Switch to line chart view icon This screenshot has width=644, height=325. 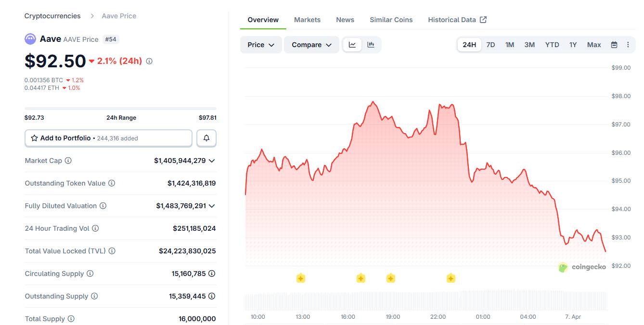pyautogui.click(x=352, y=45)
